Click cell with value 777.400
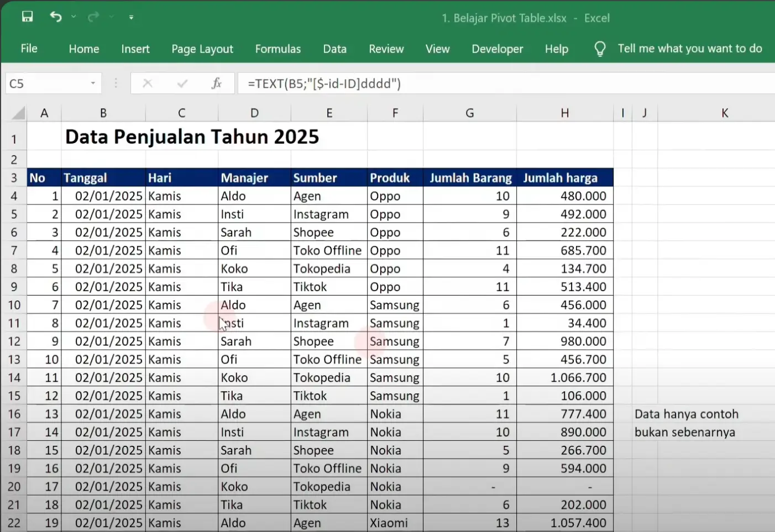The image size is (775, 532). 565,414
